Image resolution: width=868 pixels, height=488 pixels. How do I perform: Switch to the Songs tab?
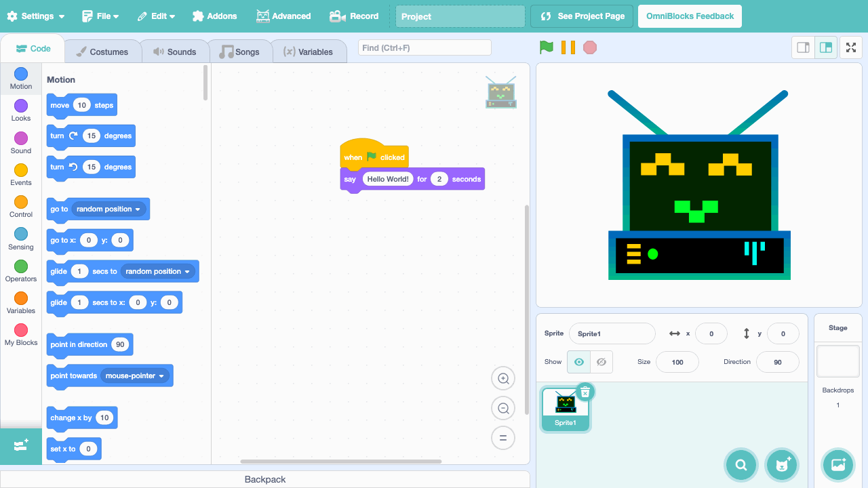pyautogui.click(x=239, y=52)
